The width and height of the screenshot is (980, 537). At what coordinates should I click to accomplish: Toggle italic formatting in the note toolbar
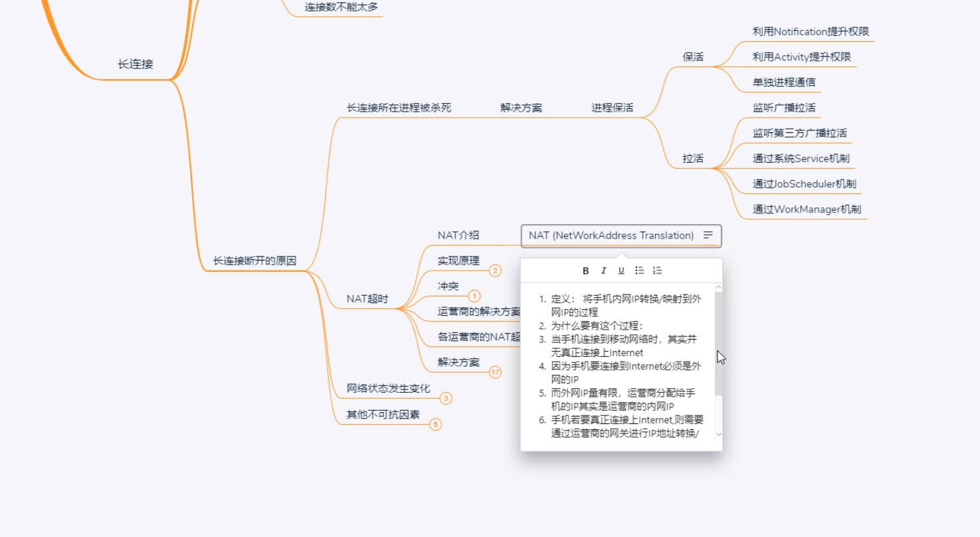pyautogui.click(x=603, y=270)
